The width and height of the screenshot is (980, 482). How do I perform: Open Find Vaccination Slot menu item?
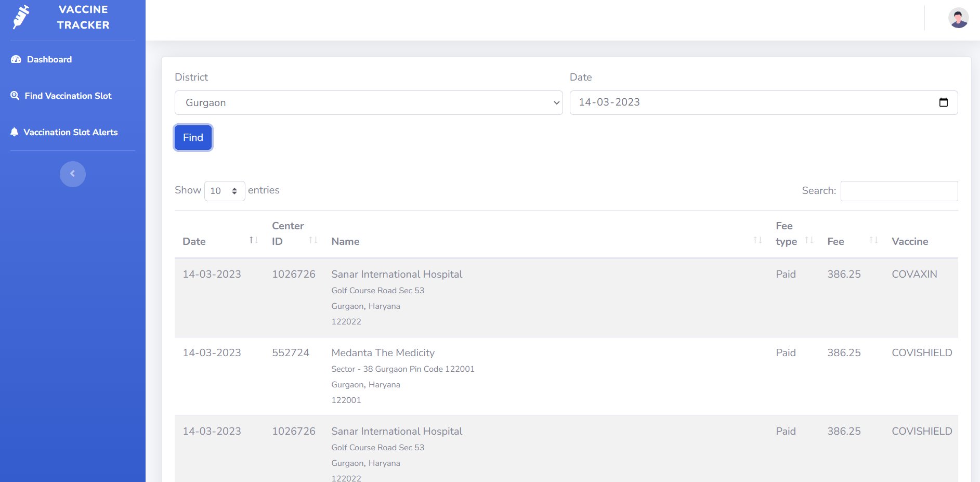click(x=68, y=96)
